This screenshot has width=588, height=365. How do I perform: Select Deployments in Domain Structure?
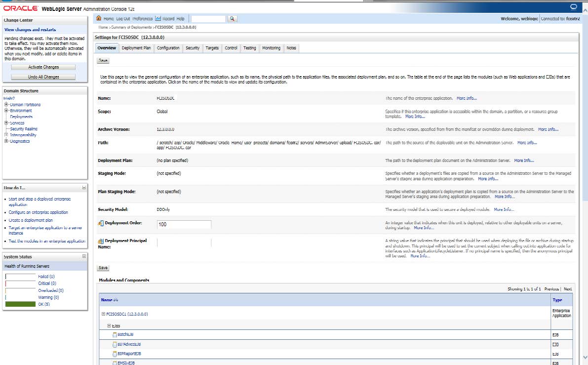point(21,117)
